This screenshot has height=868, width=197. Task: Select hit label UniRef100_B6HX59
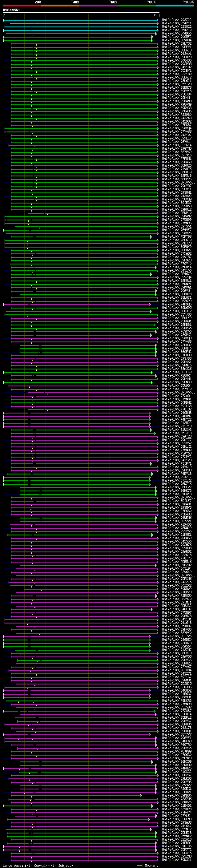[177, 761]
